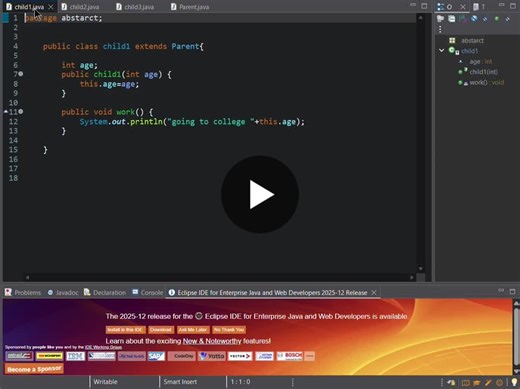Viewport: 520px width, 389px height.
Task: Open the child3.java editor tab
Action: (135, 7)
